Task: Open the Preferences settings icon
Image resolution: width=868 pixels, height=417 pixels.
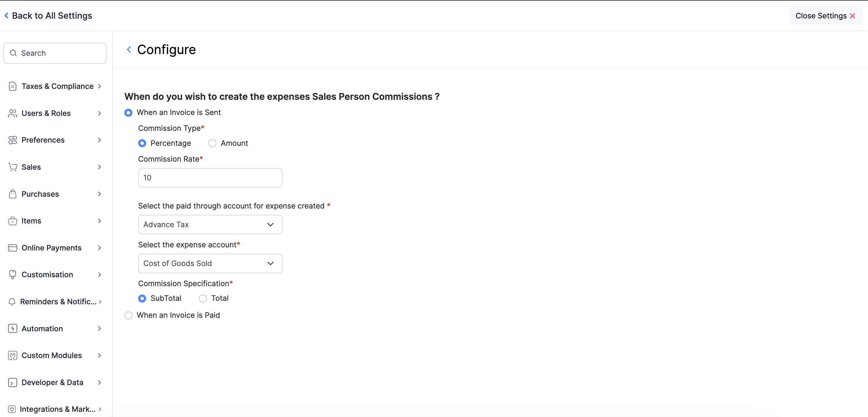Action: (x=12, y=140)
